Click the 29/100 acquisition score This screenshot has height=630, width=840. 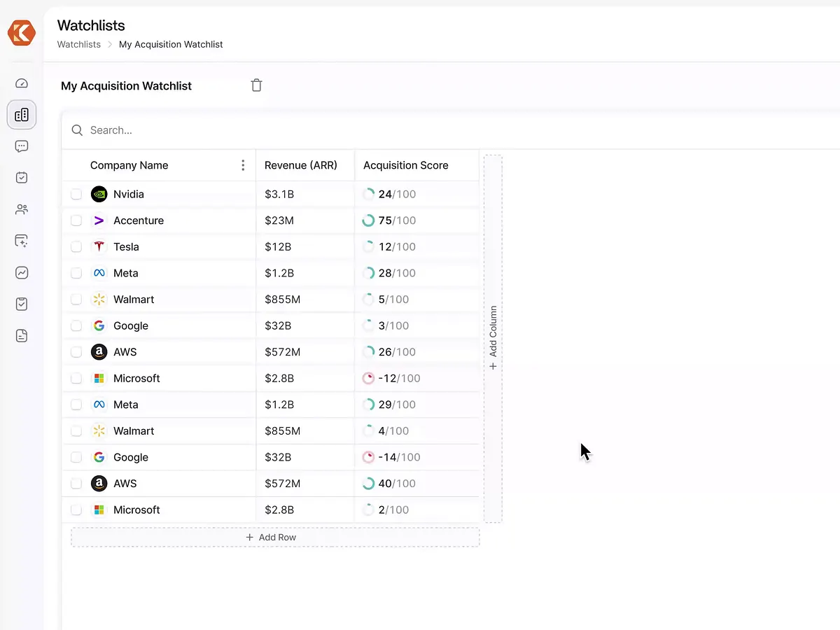point(397,405)
